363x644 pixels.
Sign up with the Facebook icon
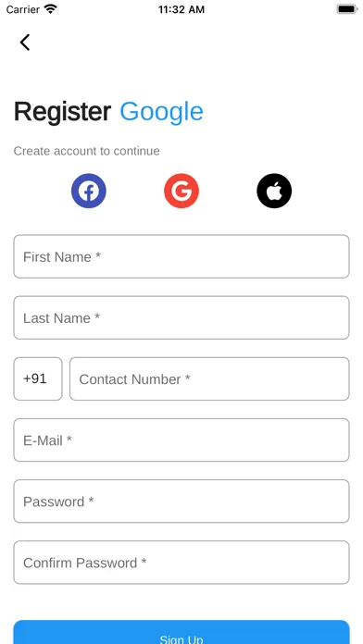[x=89, y=191]
